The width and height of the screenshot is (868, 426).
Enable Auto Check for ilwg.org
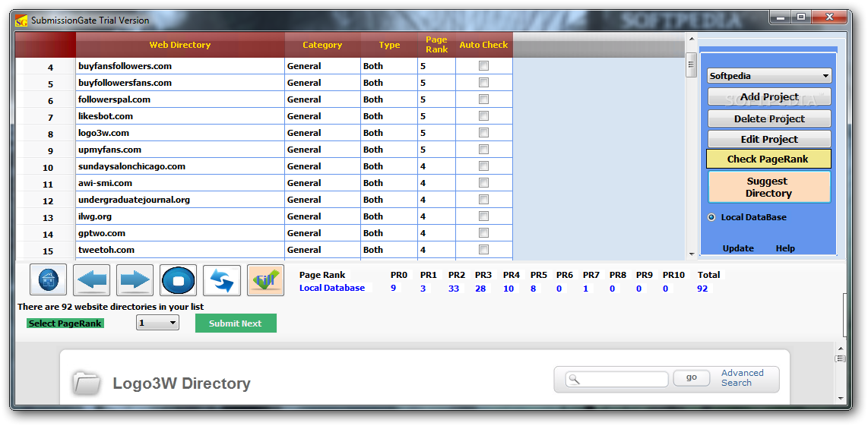pos(484,216)
